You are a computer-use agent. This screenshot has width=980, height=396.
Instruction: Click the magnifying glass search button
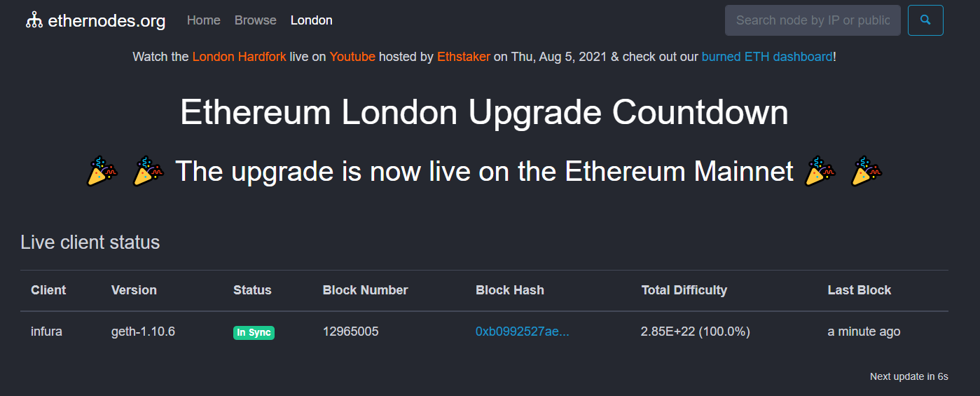925,20
